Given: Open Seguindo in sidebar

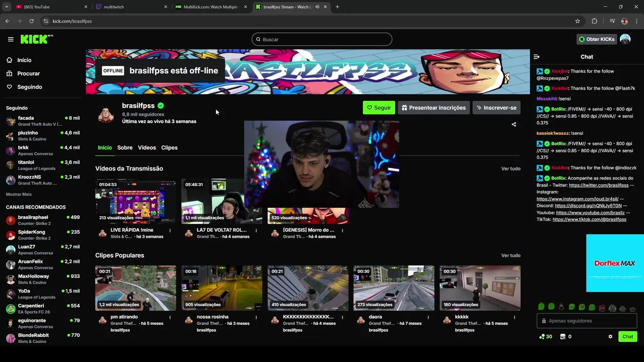Looking at the screenshot, I should [30, 87].
